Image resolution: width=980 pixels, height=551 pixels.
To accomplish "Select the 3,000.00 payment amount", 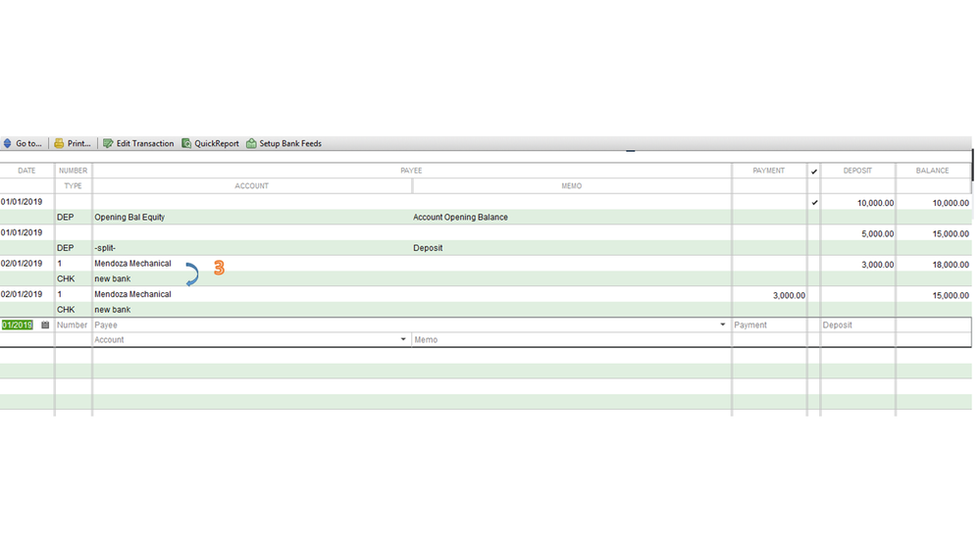I will pyautogui.click(x=789, y=295).
